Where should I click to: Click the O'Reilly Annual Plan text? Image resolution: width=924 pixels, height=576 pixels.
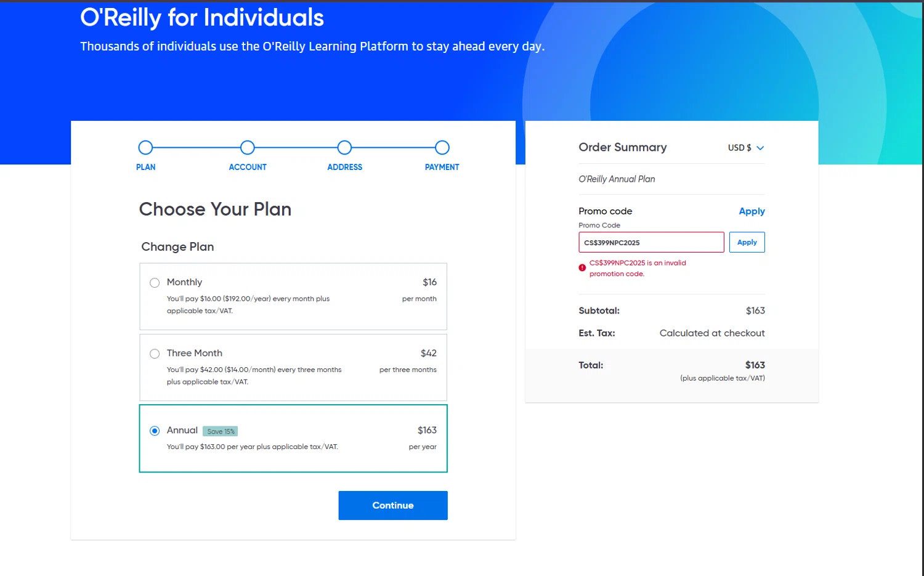click(x=617, y=179)
